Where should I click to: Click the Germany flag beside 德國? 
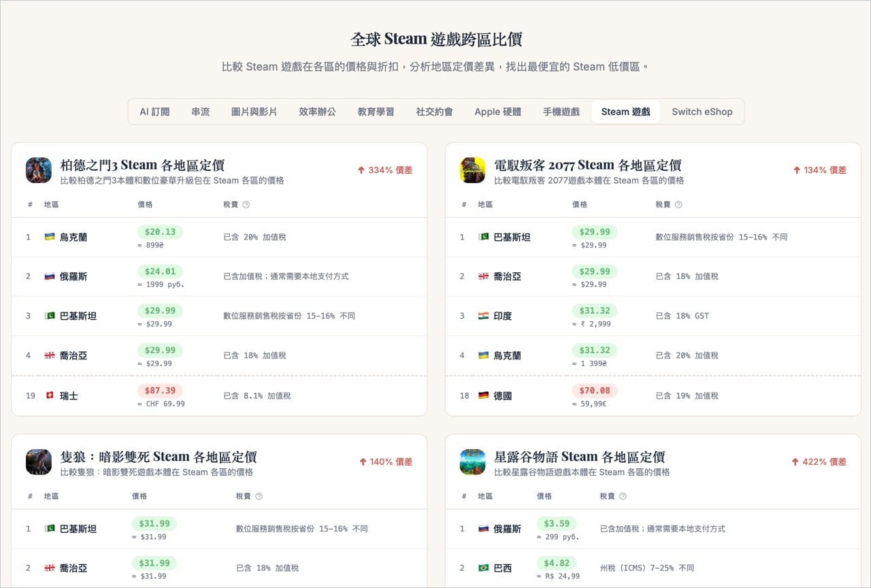[483, 395]
